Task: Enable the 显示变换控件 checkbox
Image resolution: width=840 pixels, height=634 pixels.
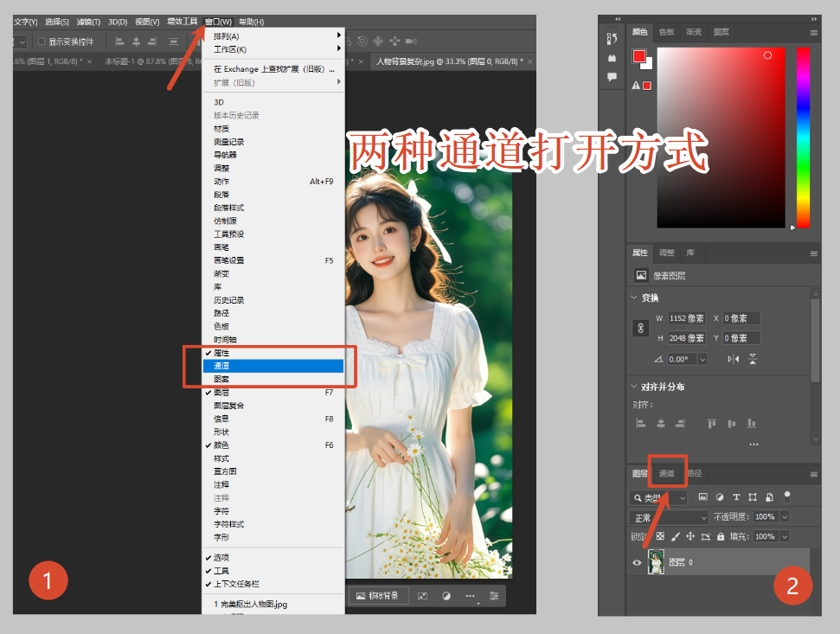Action: (41, 42)
